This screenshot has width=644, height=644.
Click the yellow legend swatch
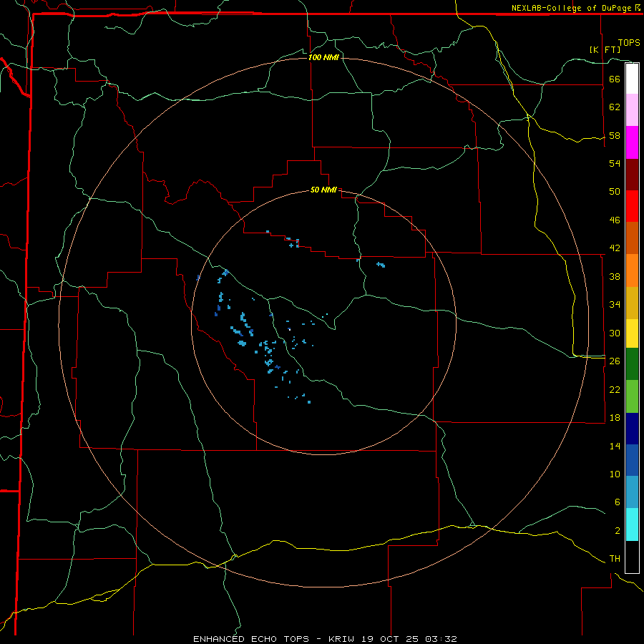click(632, 333)
